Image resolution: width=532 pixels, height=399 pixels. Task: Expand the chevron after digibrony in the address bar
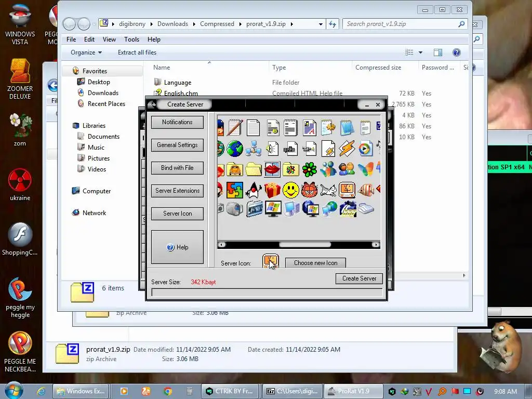(151, 24)
